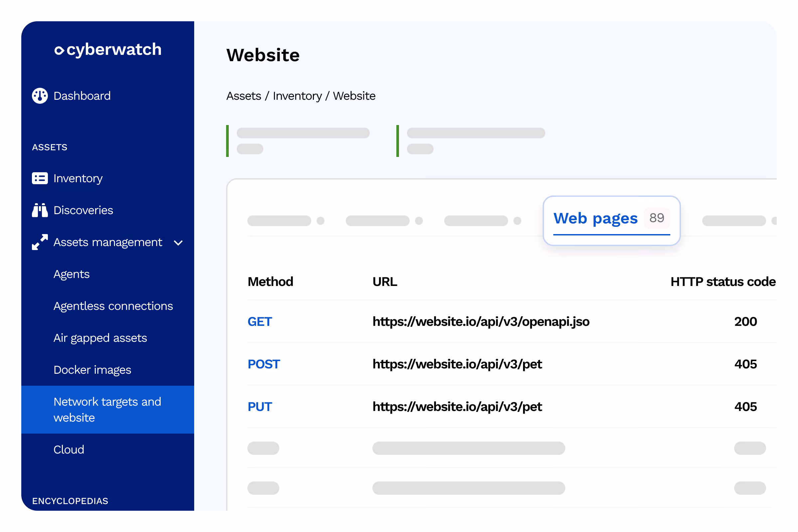The image size is (798, 532).
Task: Click the 200 status code
Action: [x=745, y=322]
